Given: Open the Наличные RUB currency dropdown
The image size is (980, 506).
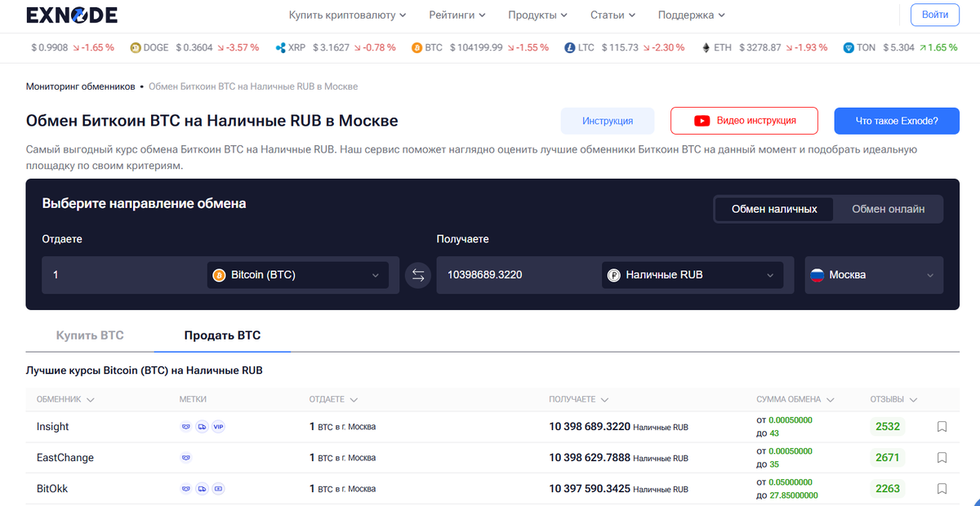Looking at the screenshot, I should pyautogui.click(x=693, y=275).
